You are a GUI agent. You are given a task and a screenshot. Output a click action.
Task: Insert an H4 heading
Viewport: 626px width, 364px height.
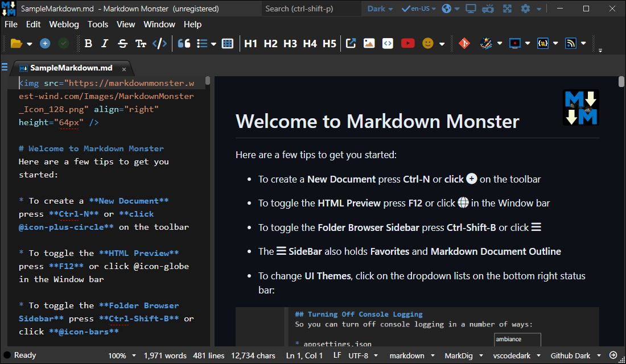coord(310,43)
